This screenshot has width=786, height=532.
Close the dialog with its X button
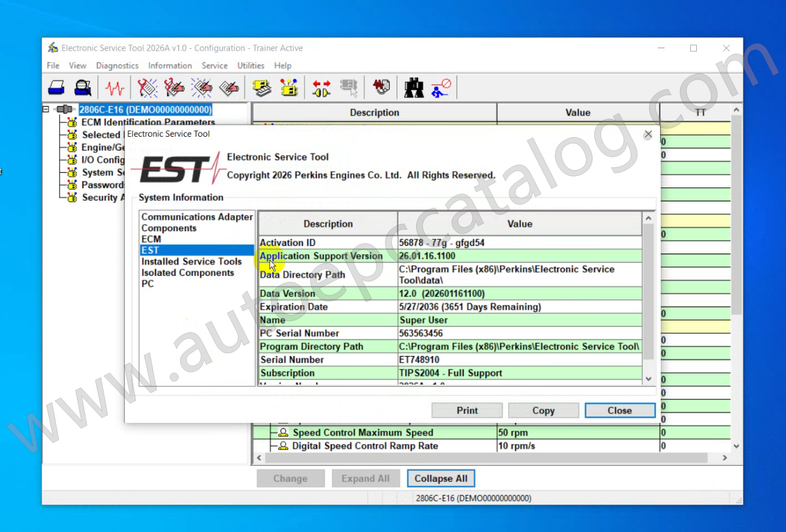648,134
